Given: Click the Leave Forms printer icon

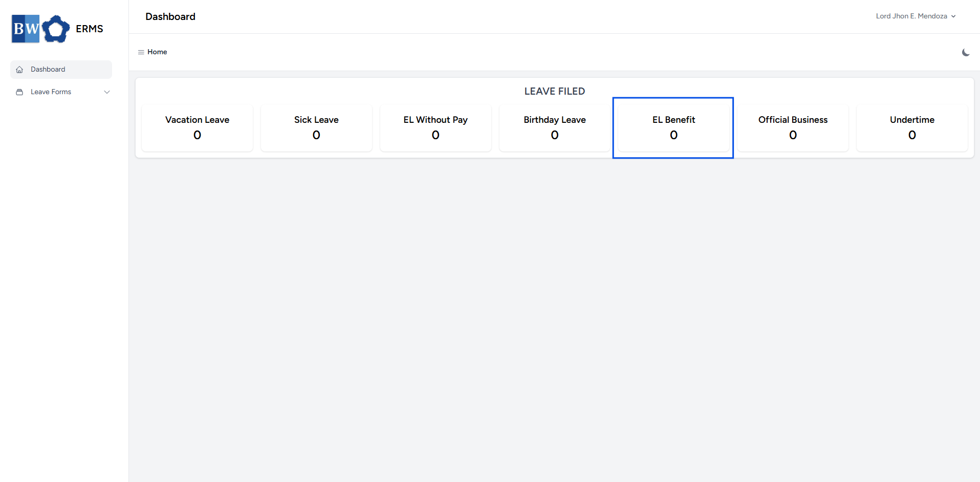Looking at the screenshot, I should (19, 92).
